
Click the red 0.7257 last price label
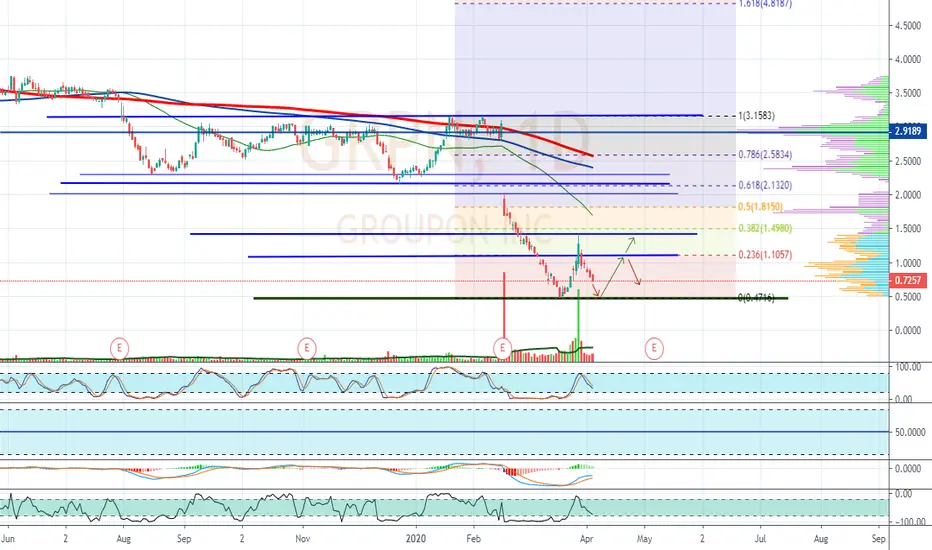[908, 280]
